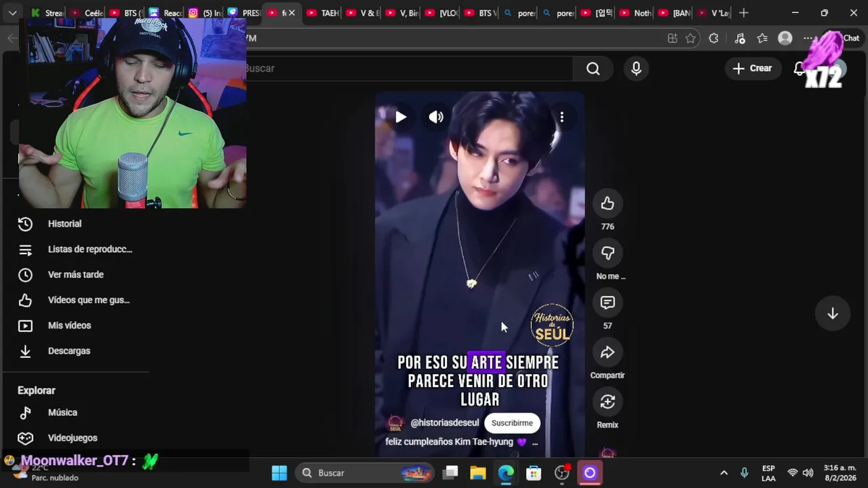Image resolution: width=868 pixels, height=488 pixels.
Task: Switch to the [VLOG browser tab
Action: coord(441,13)
